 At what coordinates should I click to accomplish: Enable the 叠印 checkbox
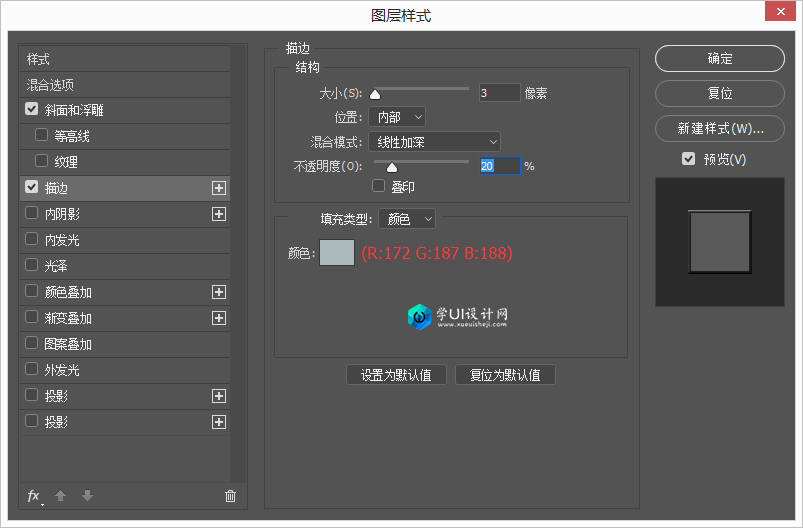379,186
